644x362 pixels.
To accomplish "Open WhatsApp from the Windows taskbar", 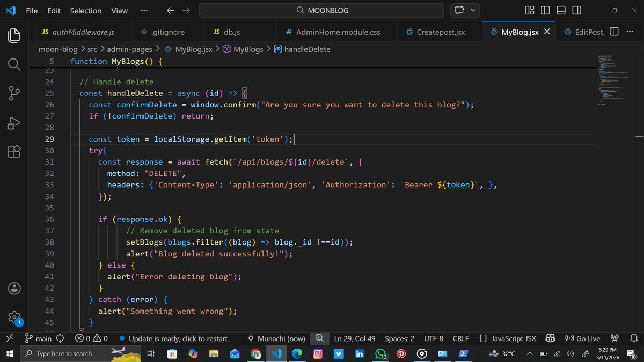I will pos(380,354).
